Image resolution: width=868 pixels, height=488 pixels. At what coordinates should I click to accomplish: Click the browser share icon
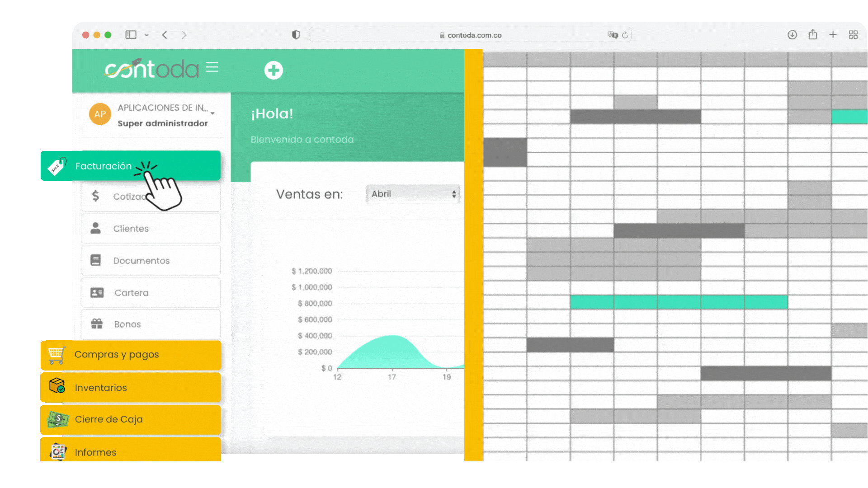[x=812, y=35]
